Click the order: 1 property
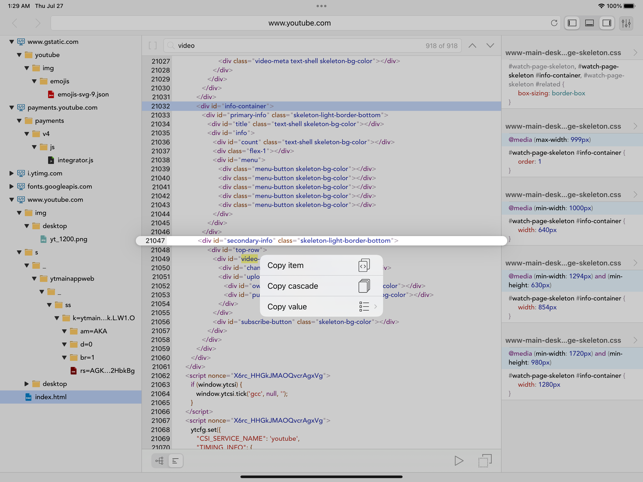This screenshot has height=482, width=643. (x=529, y=162)
